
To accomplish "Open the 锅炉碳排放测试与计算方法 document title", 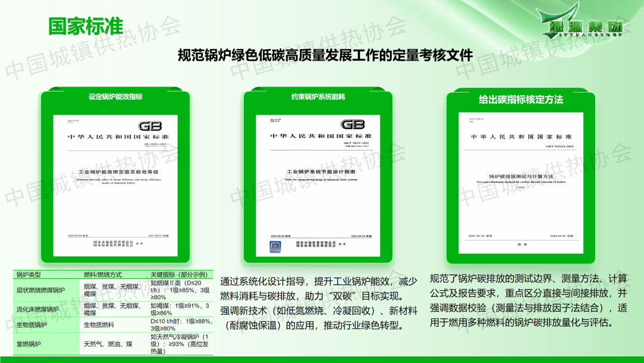I will click(521, 177).
